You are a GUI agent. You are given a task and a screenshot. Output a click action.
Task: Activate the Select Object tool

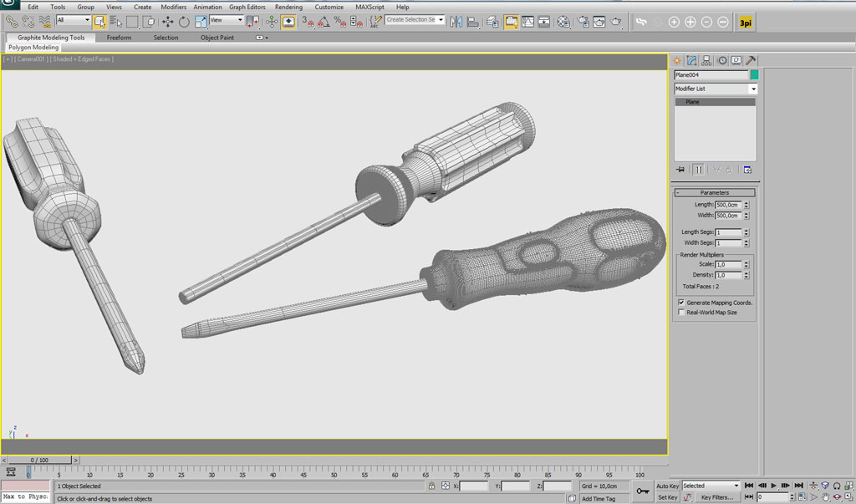click(x=99, y=22)
